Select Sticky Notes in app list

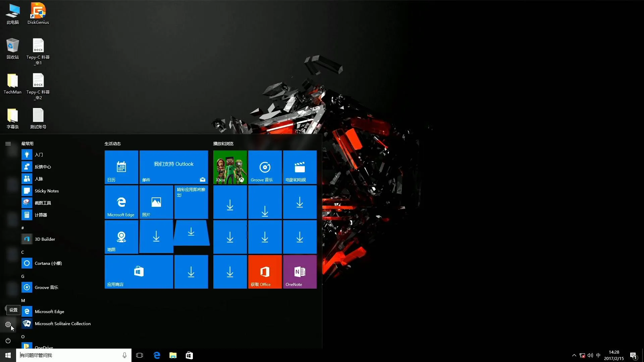(47, 191)
